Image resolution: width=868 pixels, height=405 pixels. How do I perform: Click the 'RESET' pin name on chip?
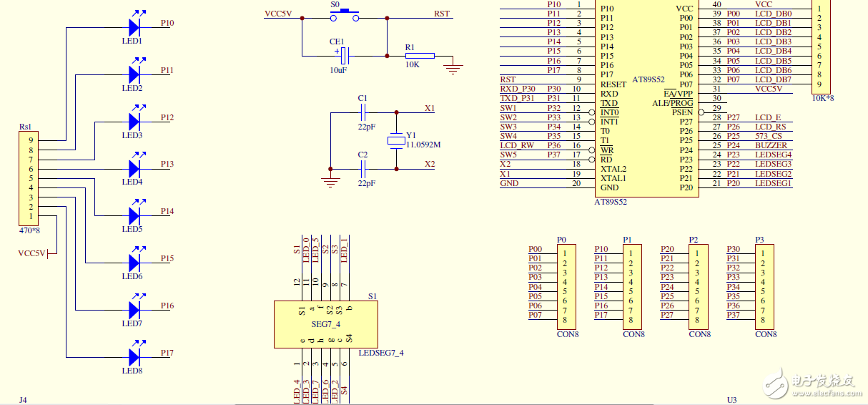point(613,84)
